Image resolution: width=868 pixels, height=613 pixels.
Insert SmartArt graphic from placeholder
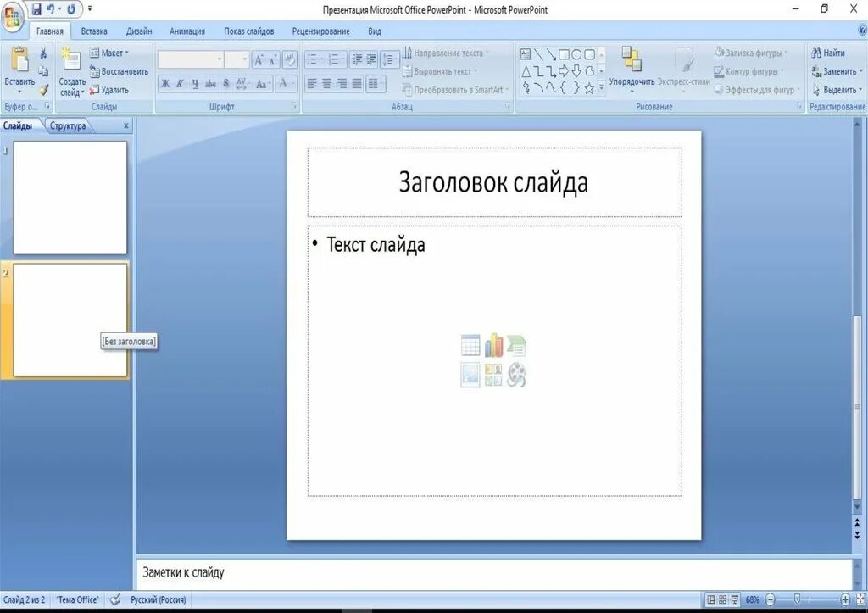click(x=516, y=346)
